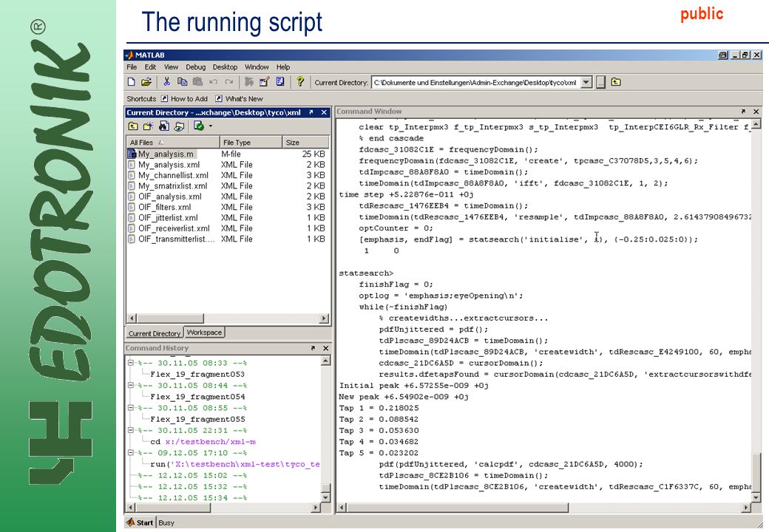Click the Paste clipboard icon
The width and height of the screenshot is (769, 532).
coord(197,82)
